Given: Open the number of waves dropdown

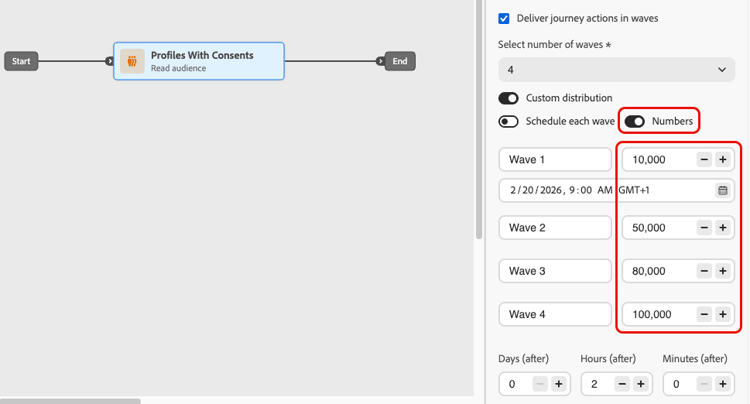Looking at the screenshot, I should [x=616, y=70].
